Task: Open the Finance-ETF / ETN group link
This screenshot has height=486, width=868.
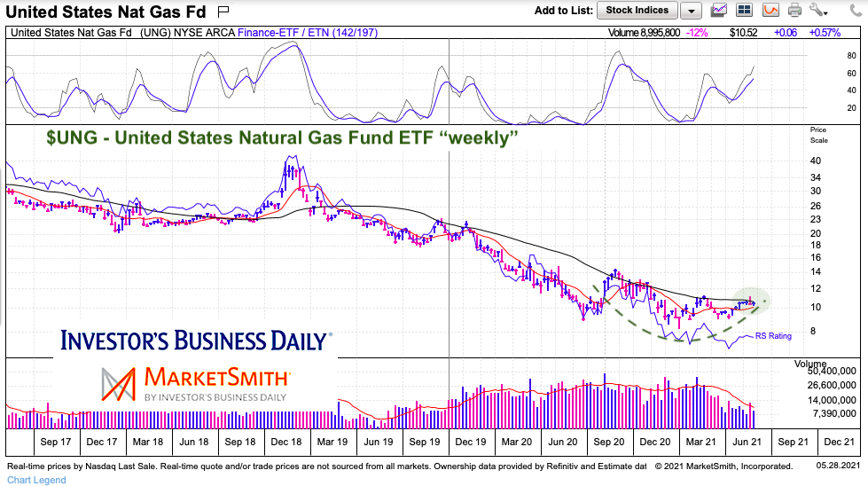Action: point(308,33)
